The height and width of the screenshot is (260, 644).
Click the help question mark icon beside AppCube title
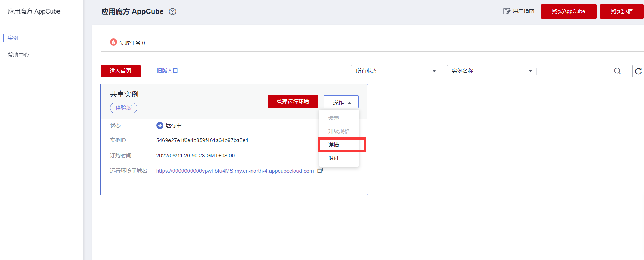tap(172, 11)
